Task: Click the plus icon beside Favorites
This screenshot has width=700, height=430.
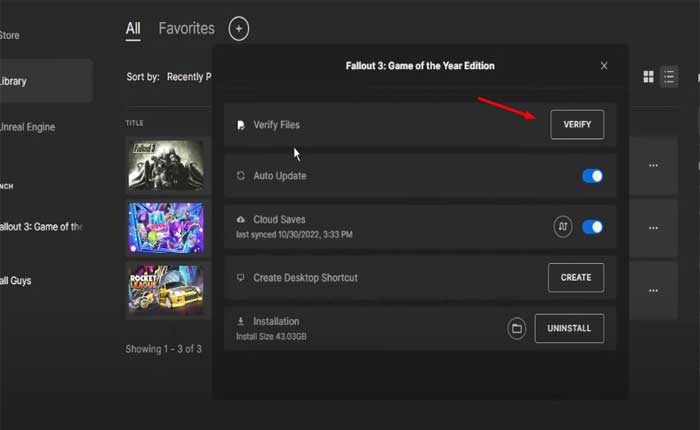Action: pos(238,28)
